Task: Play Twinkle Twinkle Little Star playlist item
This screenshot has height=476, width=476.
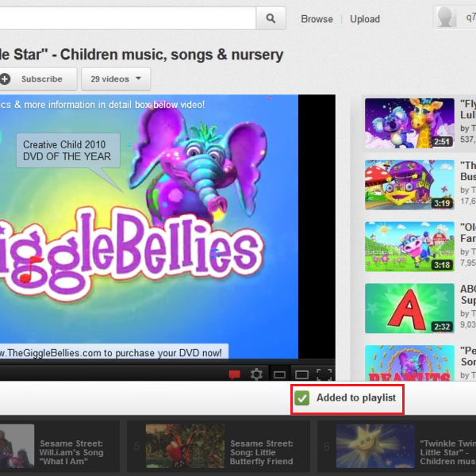Action: 397,446
